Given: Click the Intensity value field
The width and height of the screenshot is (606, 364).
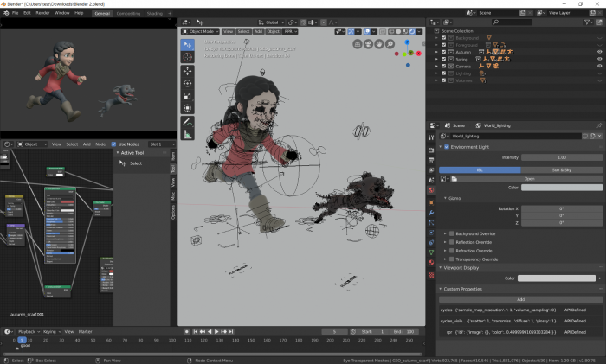Looking at the screenshot, I should click(561, 157).
